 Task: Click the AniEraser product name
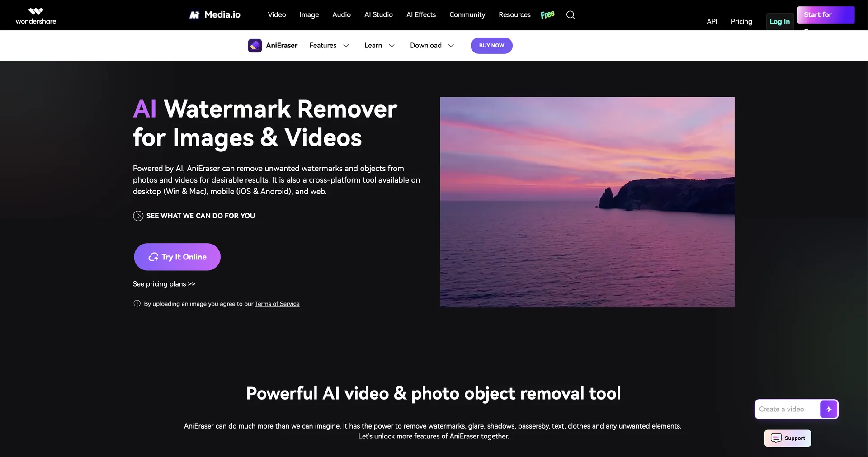tap(282, 46)
